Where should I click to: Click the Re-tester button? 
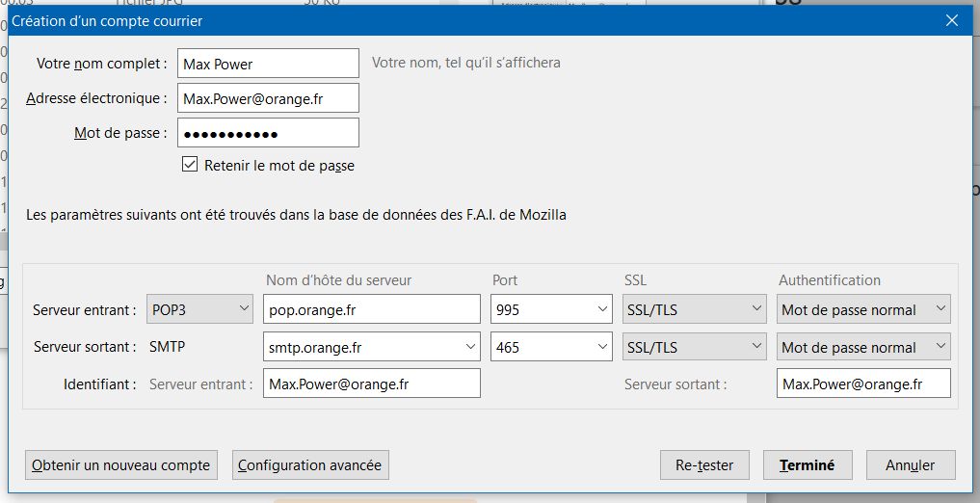704,465
